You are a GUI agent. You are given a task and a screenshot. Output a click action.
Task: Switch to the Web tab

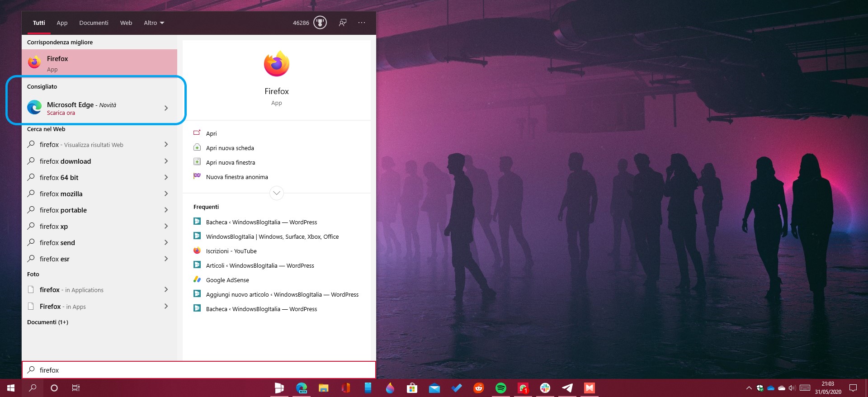[126, 23]
